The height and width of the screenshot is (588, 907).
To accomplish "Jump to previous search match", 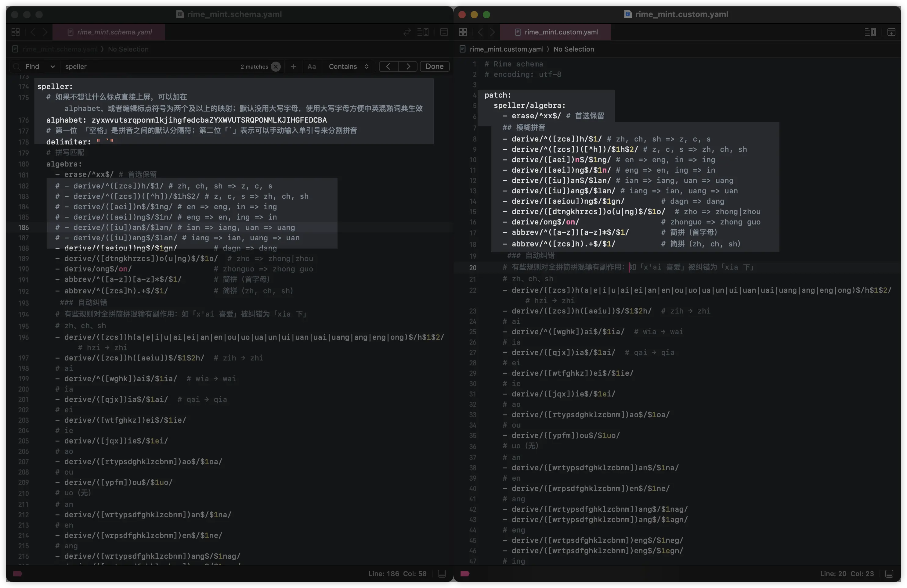I will point(388,66).
